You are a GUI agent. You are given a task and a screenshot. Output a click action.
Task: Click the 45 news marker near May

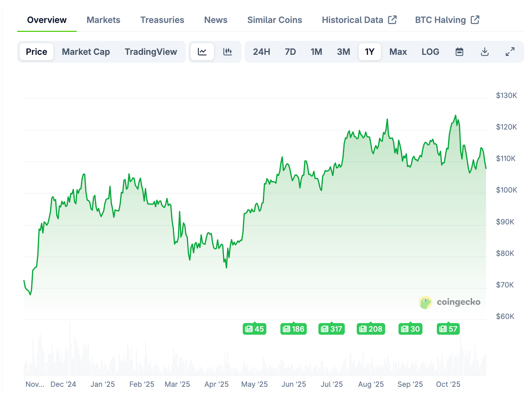tap(254, 329)
